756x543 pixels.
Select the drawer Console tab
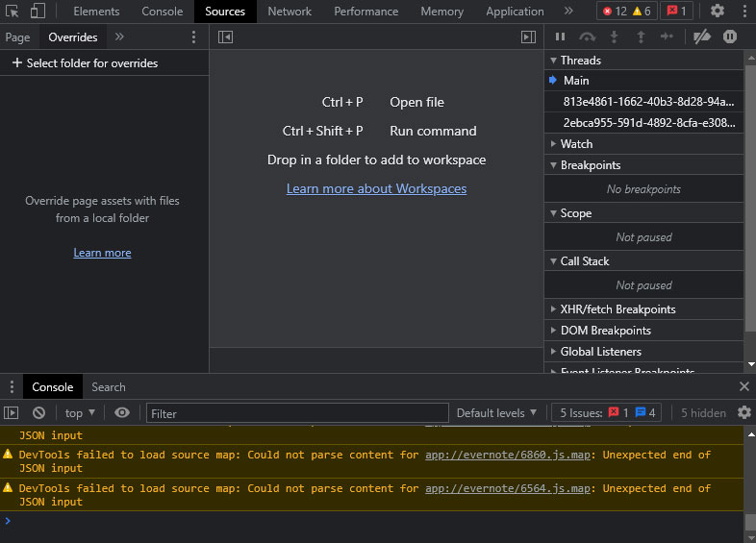pyautogui.click(x=53, y=387)
